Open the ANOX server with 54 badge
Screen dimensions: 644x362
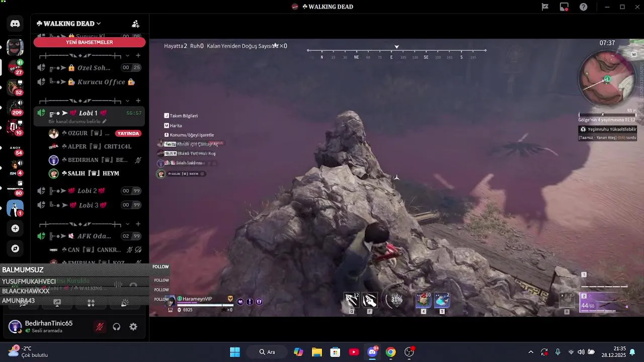(x=15, y=148)
